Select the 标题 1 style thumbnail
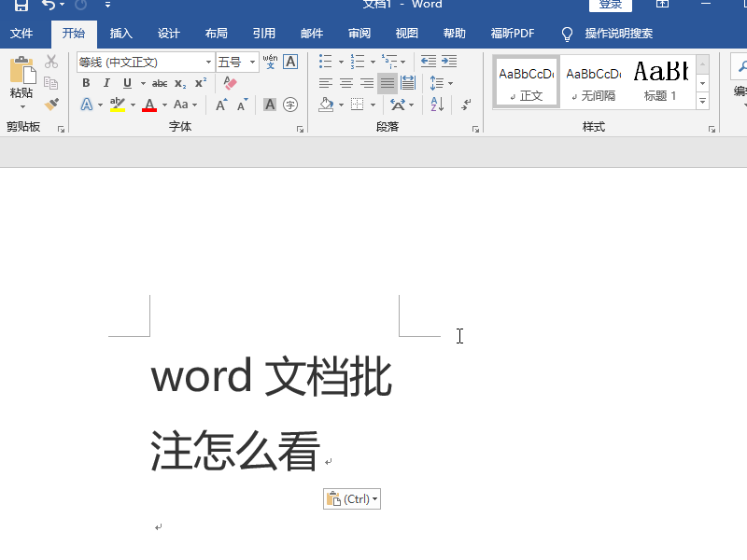Image resolution: width=747 pixels, height=560 pixels. 660,80
